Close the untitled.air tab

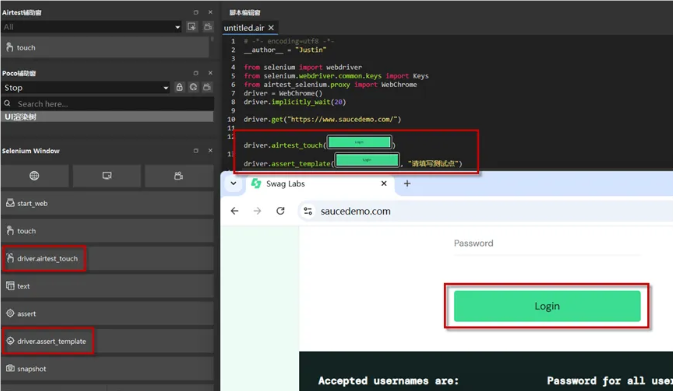point(271,28)
